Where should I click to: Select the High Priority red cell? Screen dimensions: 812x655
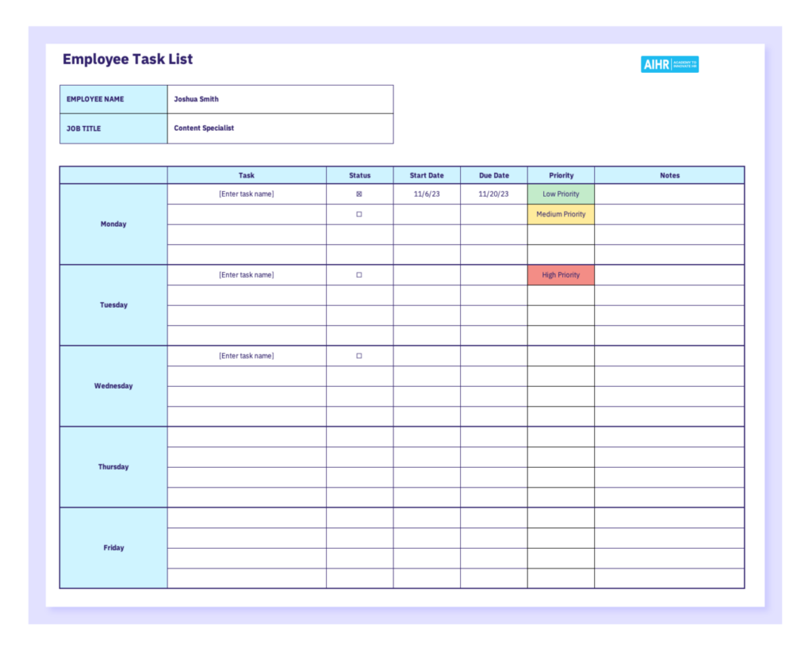(x=561, y=274)
